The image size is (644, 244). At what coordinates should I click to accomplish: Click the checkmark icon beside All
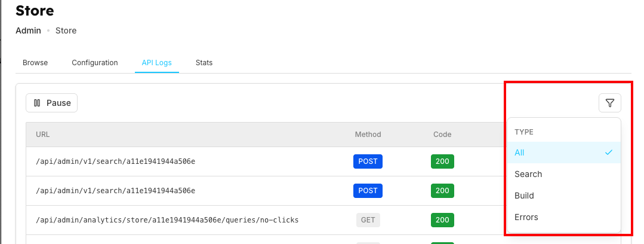(608, 152)
